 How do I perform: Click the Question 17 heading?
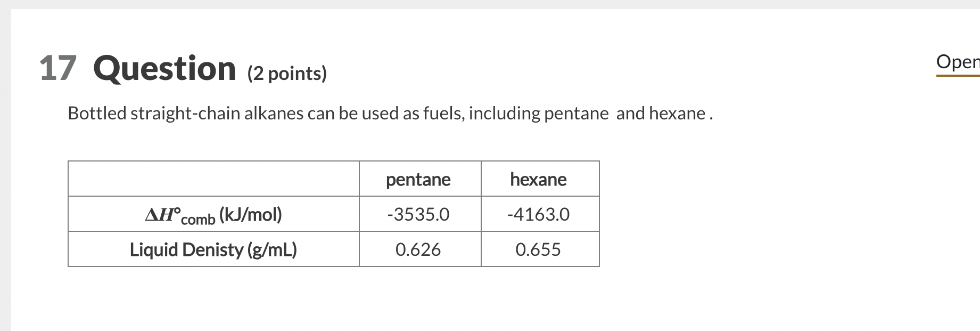[x=164, y=69]
